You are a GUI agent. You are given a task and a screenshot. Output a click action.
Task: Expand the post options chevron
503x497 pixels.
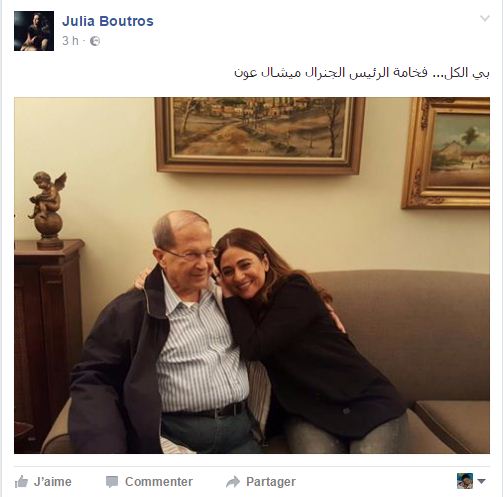pos(485,18)
